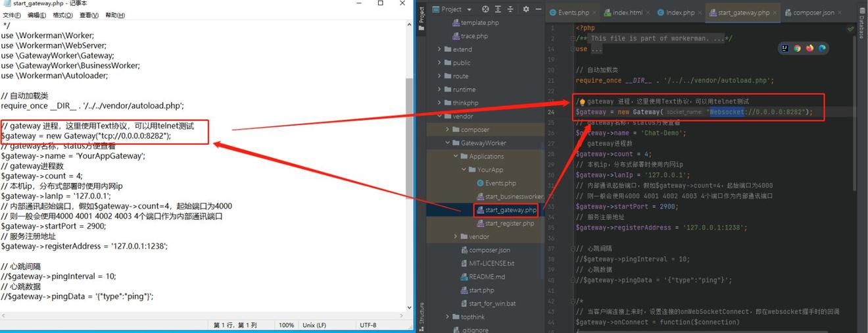Viewport: 868px width, 333px height.
Task: Toggle the Database tool window
Action: [x=861, y=25]
